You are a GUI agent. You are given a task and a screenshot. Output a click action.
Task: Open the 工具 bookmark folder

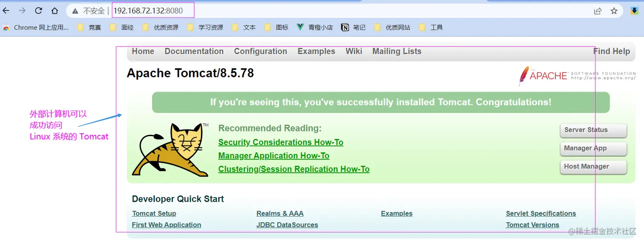pos(431,28)
